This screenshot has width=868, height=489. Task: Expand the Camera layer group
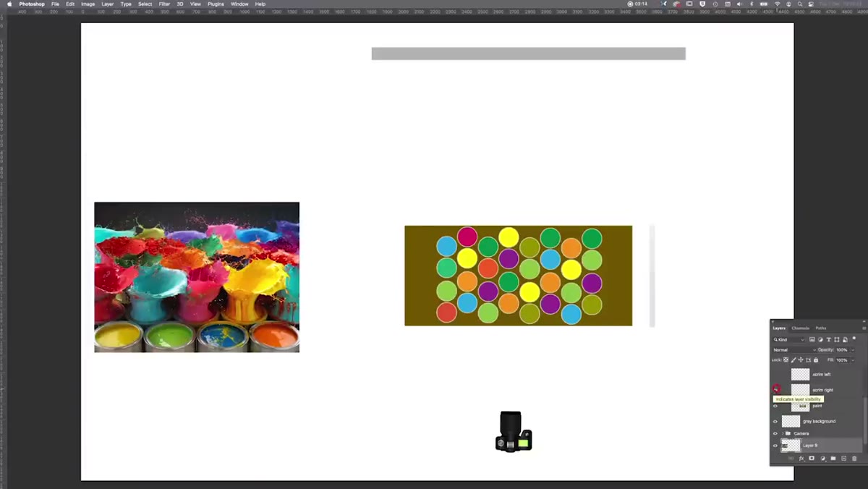coord(783,433)
